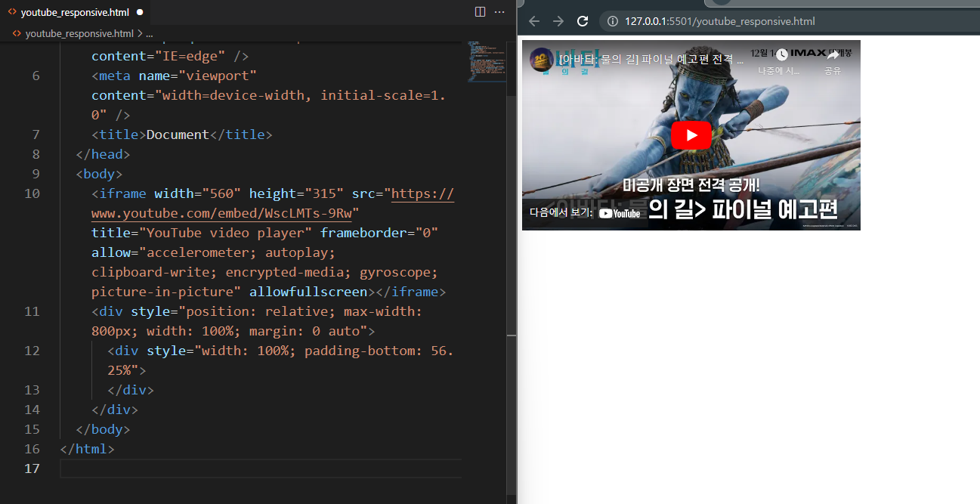Reload the browser page
This screenshot has height=504, width=980.
[583, 21]
